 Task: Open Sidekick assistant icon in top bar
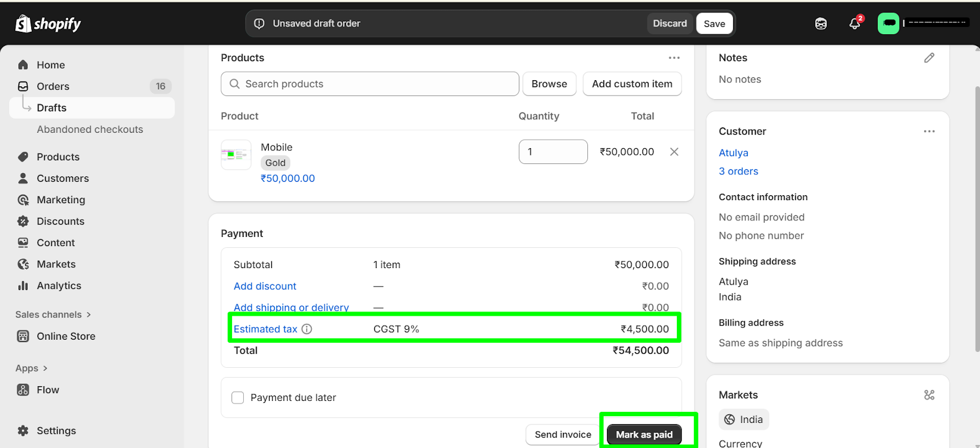tap(821, 24)
